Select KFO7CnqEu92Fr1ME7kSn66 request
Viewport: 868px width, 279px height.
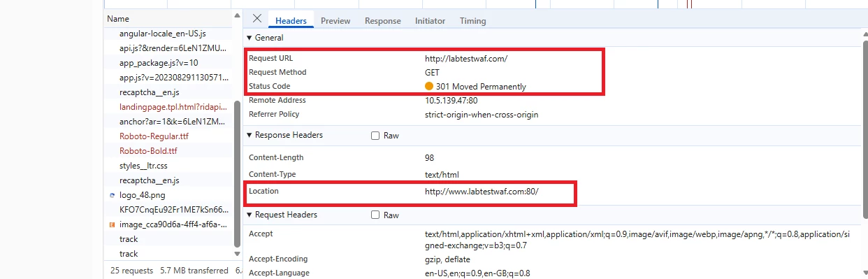pyautogui.click(x=167, y=210)
